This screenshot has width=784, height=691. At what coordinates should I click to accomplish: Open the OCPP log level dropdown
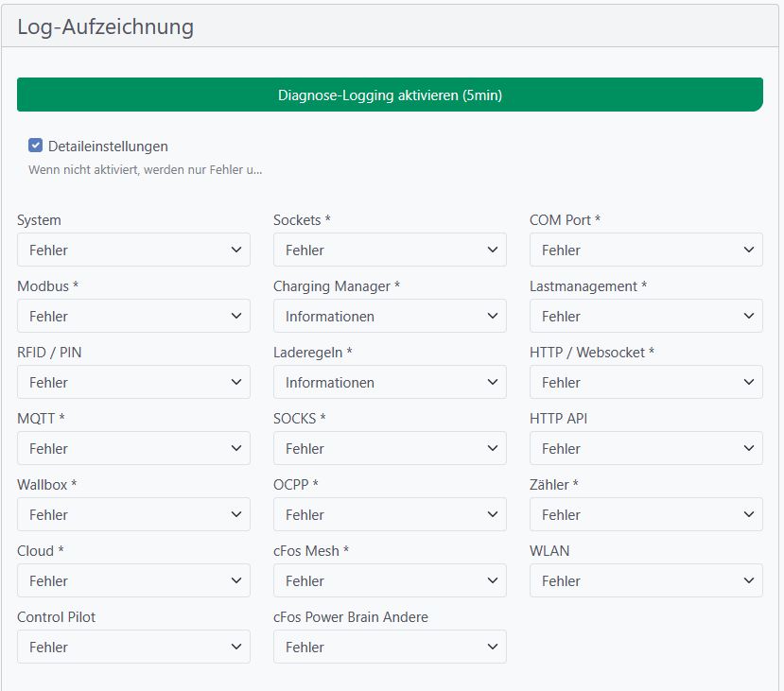coord(390,515)
